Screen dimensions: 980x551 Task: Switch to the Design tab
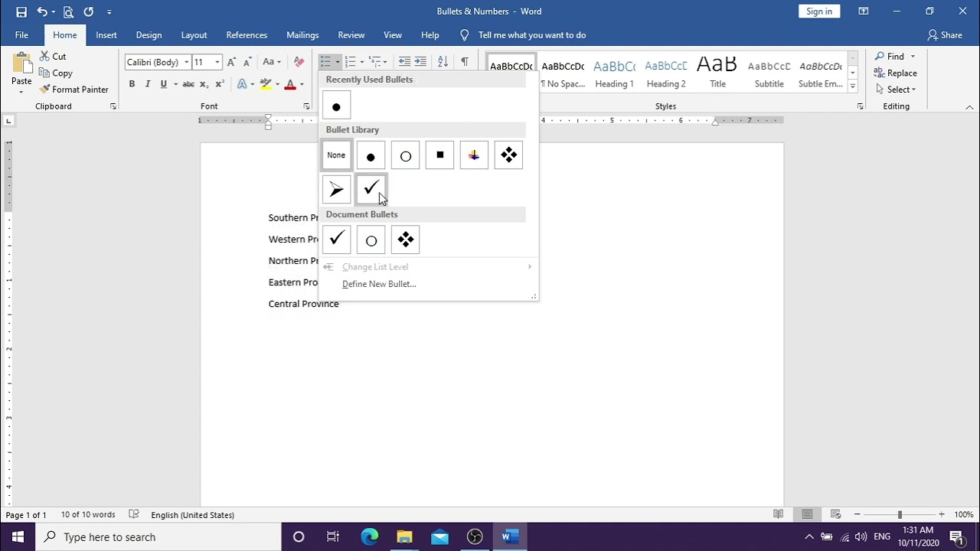point(149,35)
